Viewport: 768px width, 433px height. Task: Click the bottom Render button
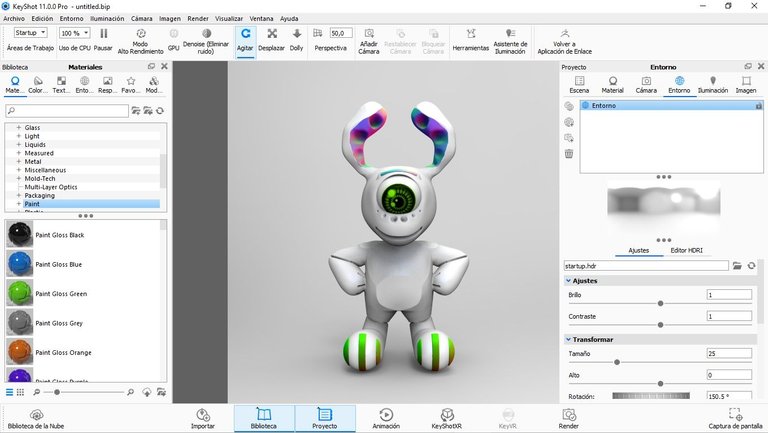click(x=569, y=419)
